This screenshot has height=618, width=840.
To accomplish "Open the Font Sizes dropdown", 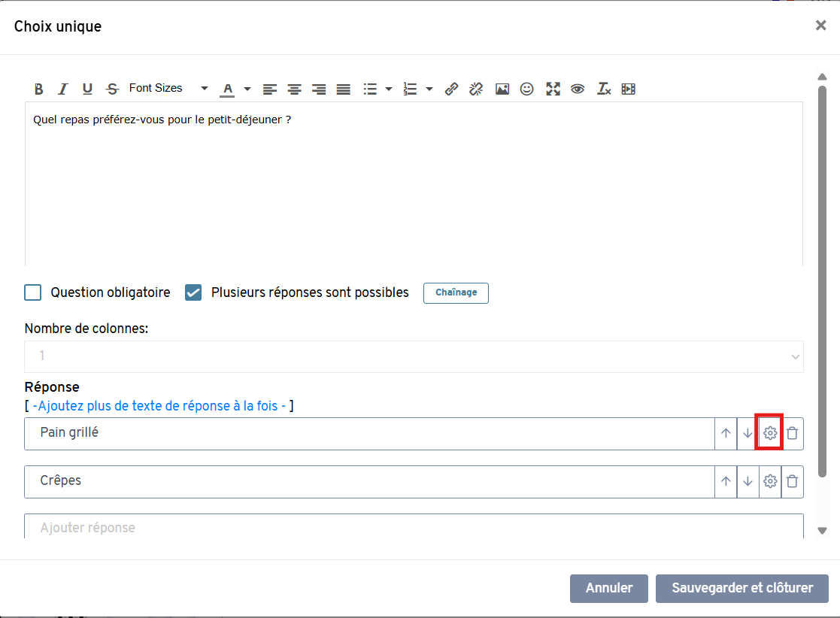I will (x=168, y=89).
